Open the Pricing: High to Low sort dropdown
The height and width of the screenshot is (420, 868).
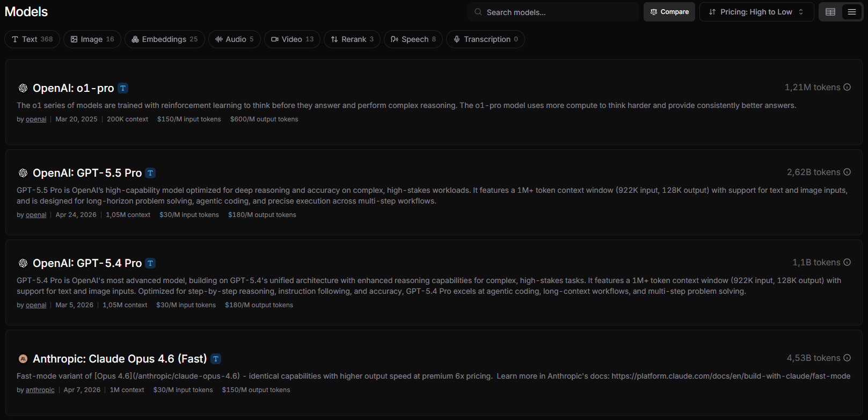click(x=756, y=12)
